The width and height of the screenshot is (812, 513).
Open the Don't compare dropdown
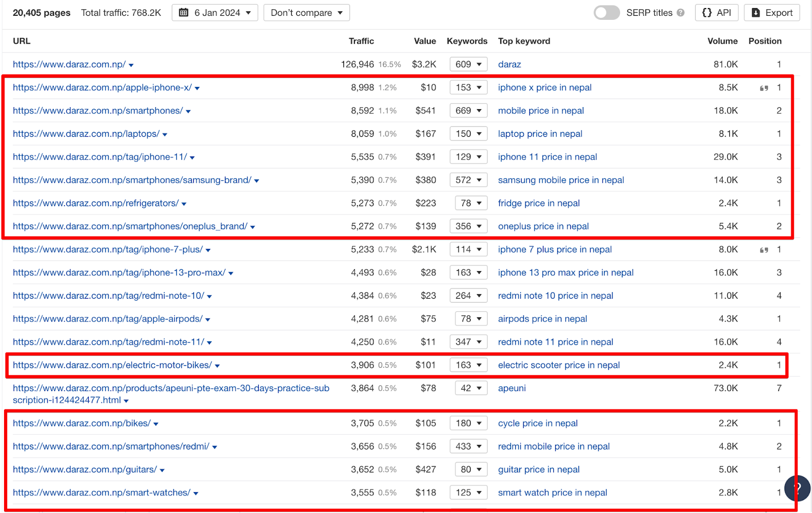click(x=307, y=13)
